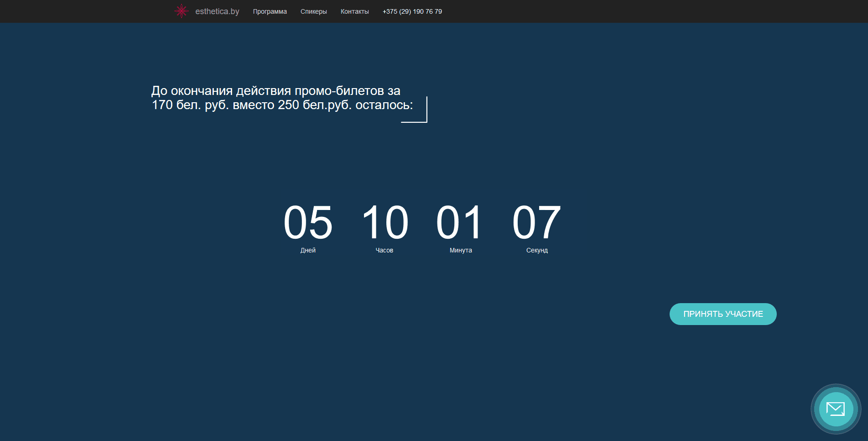Open the esthetica.by home link
Viewport: 868px width, 441px height.
click(217, 11)
